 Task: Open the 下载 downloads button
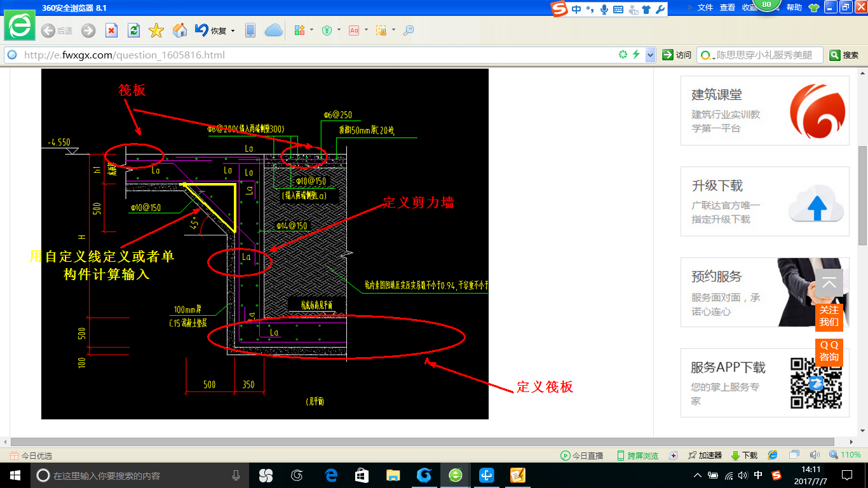(744, 456)
